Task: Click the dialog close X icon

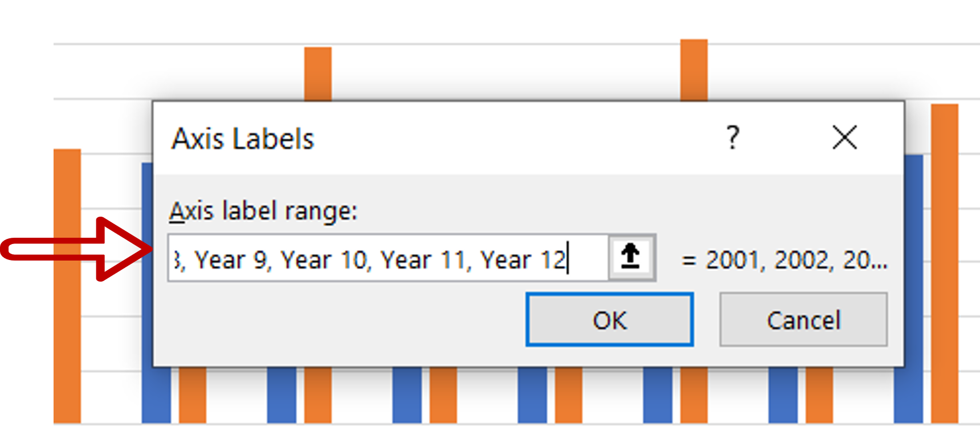Action: (844, 138)
